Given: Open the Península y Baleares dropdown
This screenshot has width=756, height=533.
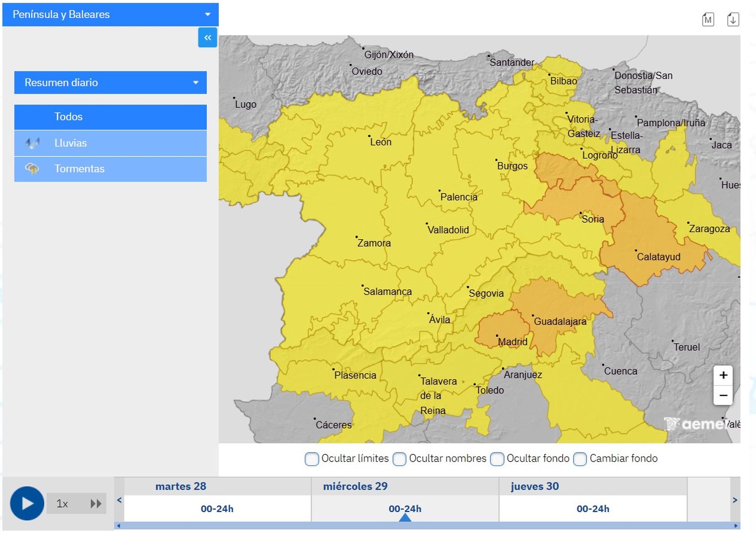Looking at the screenshot, I should [110, 15].
